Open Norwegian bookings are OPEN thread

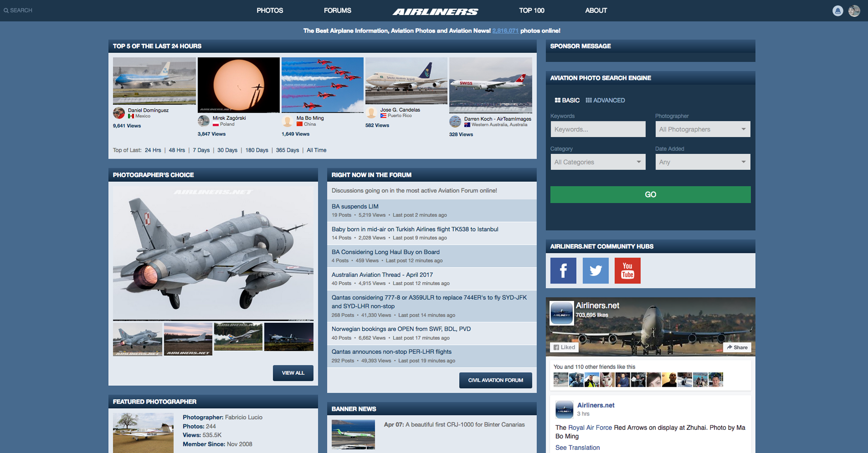pos(401,329)
